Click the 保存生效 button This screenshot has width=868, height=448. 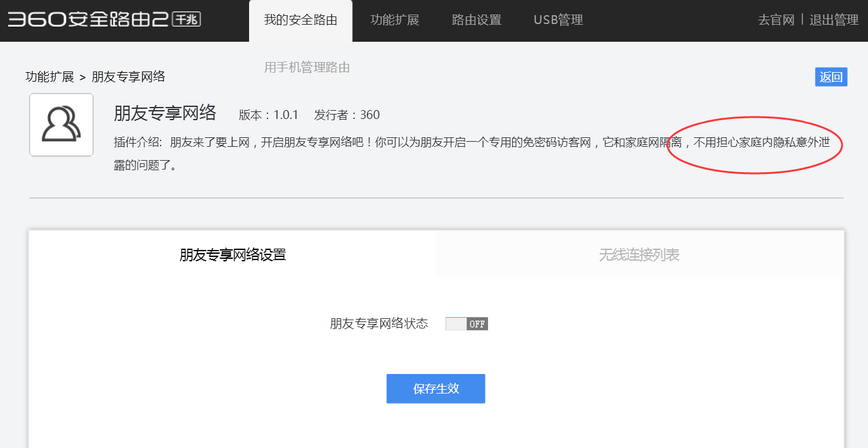(436, 389)
